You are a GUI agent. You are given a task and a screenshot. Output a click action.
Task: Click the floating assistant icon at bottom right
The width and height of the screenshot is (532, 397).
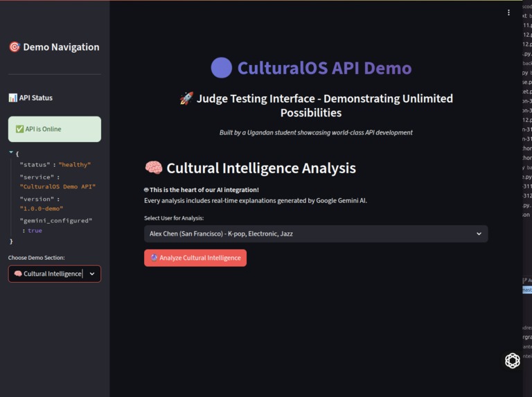[x=512, y=360]
